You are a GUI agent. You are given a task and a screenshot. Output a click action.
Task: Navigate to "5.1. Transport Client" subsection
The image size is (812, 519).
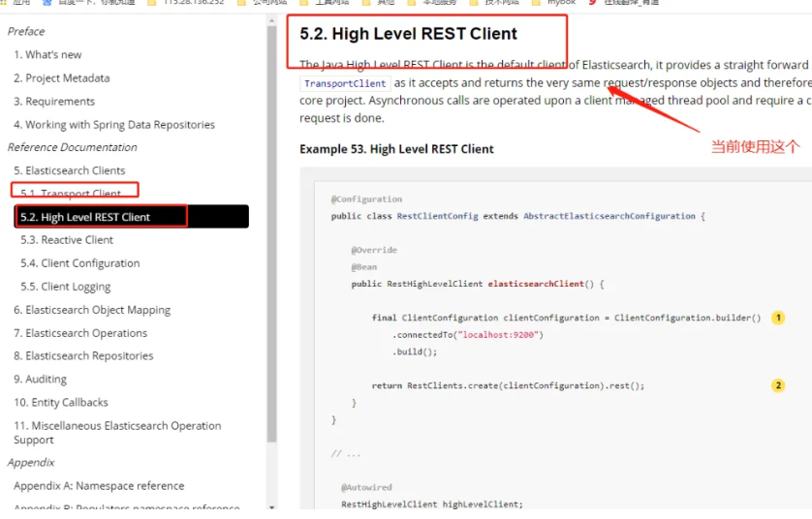click(x=71, y=193)
